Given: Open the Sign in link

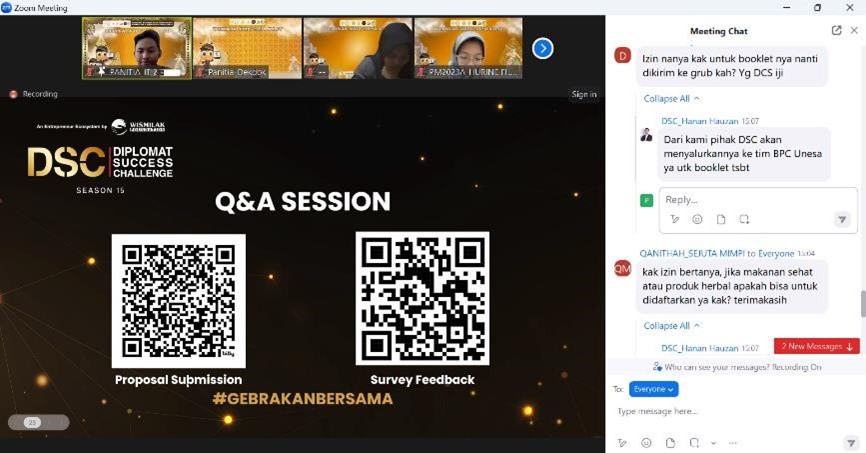Looking at the screenshot, I should [584, 94].
